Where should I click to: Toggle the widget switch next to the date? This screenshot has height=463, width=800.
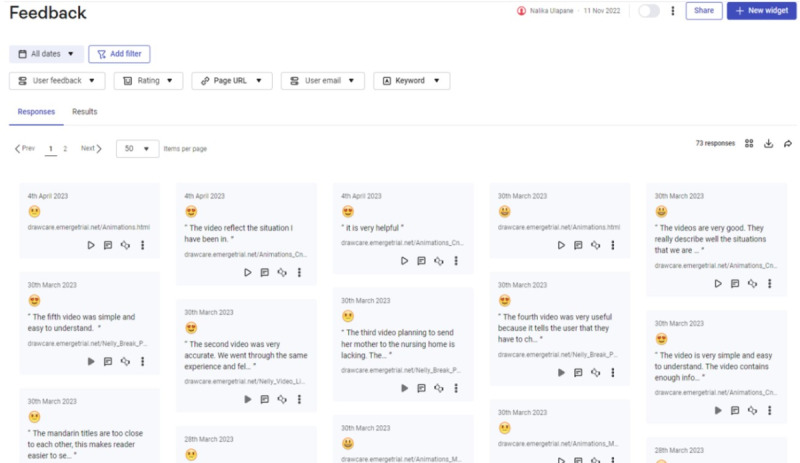[x=648, y=11]
